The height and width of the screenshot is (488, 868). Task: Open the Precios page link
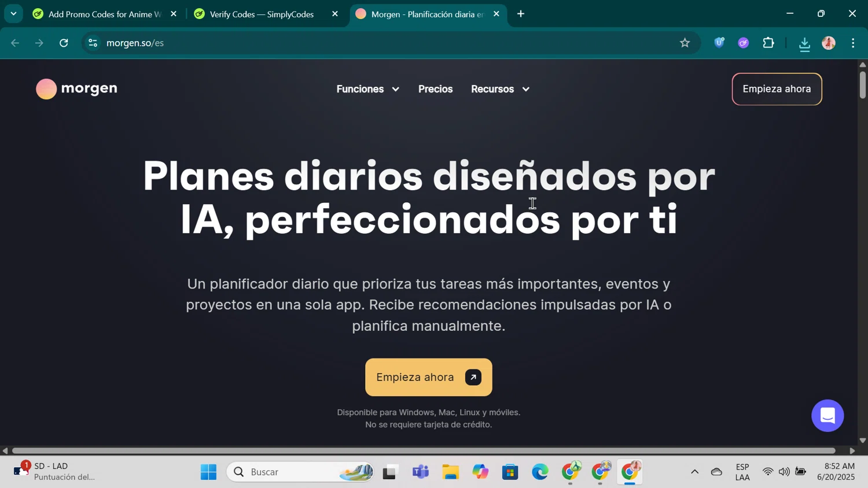435,89
